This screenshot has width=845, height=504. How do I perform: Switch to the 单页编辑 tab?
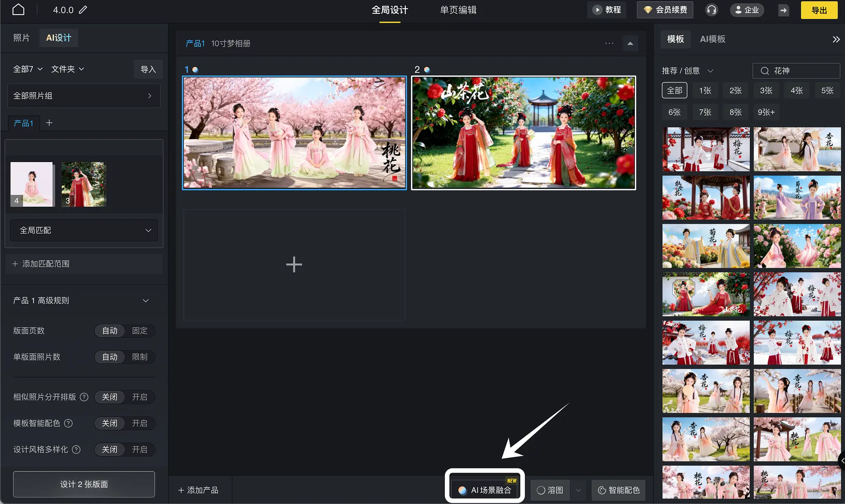pyautogui.click(x=458, y=10)
